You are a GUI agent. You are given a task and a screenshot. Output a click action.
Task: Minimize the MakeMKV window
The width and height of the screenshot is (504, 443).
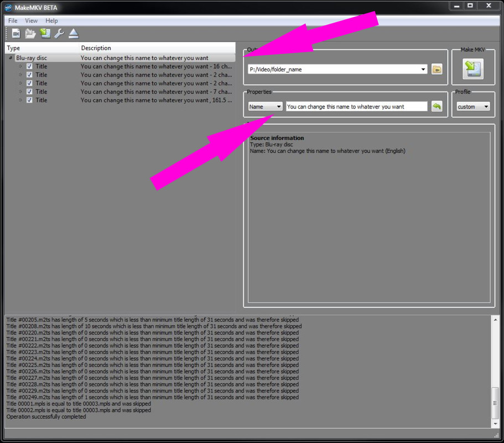click(x=456, y=6)
